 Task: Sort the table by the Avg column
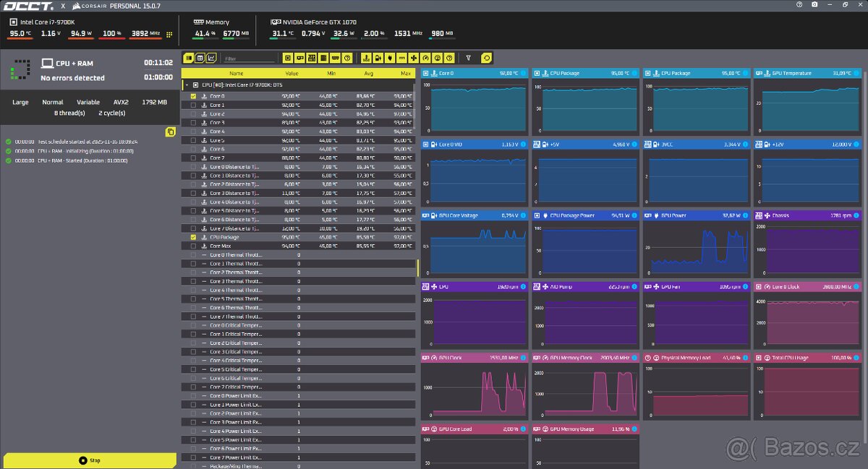click(x=368, y=73)
